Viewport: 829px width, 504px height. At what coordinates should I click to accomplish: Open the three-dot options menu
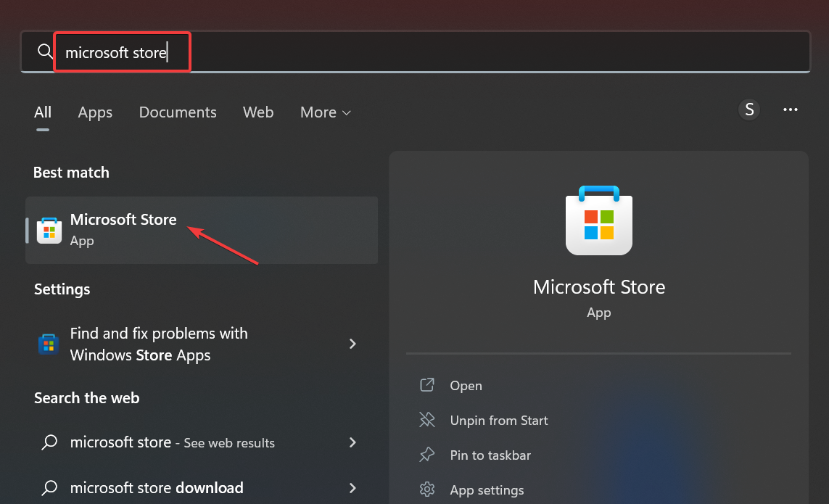coord(791,110)
